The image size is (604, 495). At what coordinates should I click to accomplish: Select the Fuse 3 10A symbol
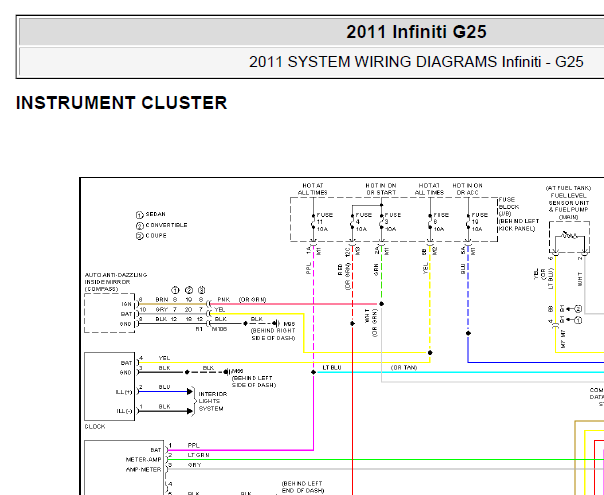381,222
